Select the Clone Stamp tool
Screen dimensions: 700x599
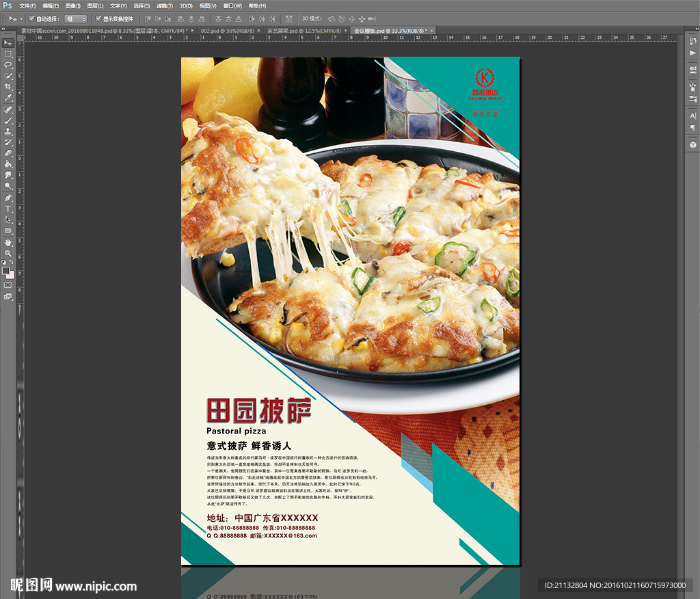(x=8, y=131)
